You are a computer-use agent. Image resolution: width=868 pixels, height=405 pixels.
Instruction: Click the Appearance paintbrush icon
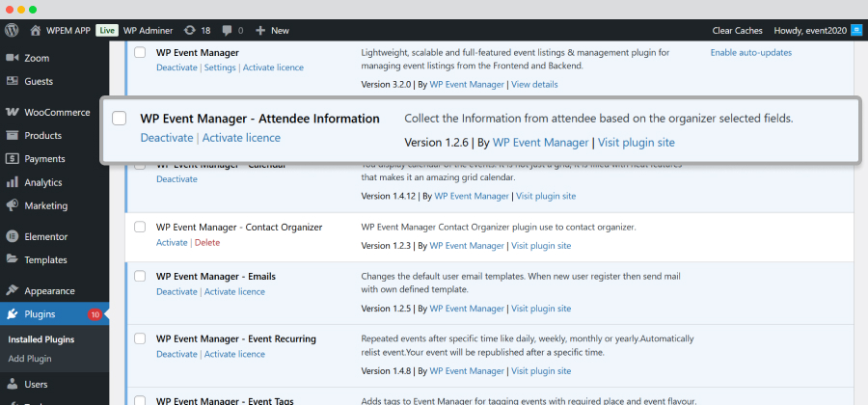(13, 290)
